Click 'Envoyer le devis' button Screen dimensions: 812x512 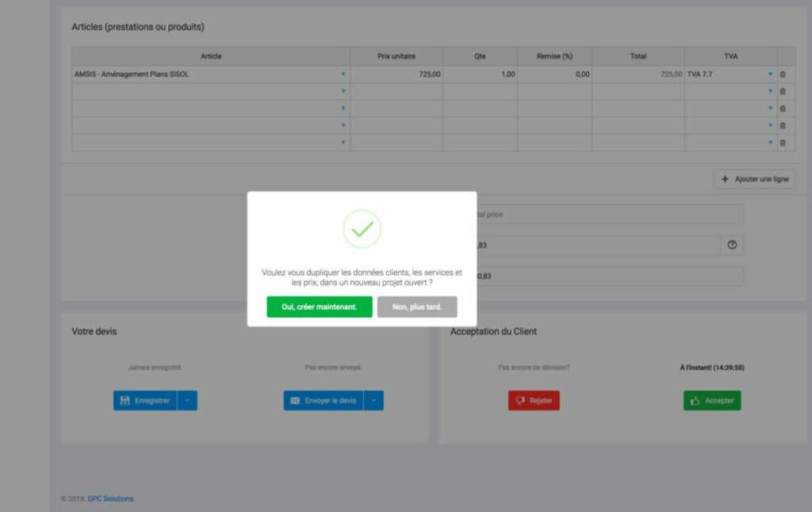tap(324, 401)
